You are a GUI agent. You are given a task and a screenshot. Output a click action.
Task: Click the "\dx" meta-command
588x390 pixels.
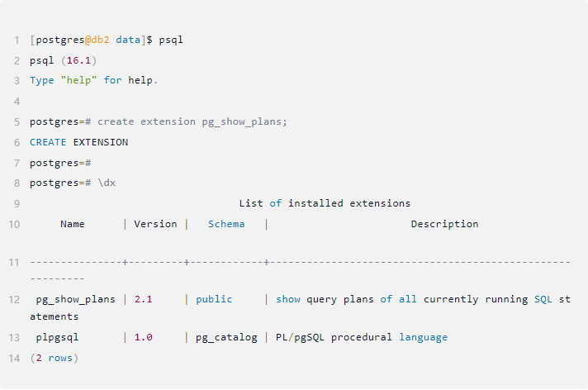coord(107,183)
